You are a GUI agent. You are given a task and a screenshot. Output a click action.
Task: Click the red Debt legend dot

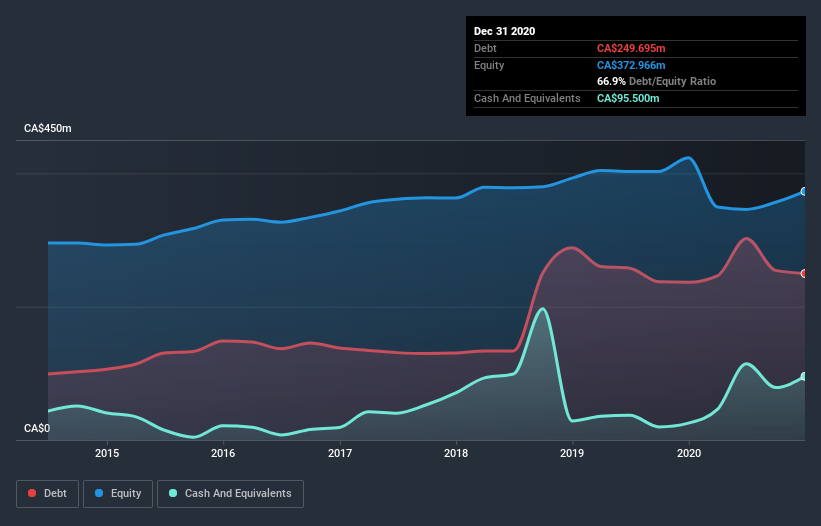(x=32, y=493)
